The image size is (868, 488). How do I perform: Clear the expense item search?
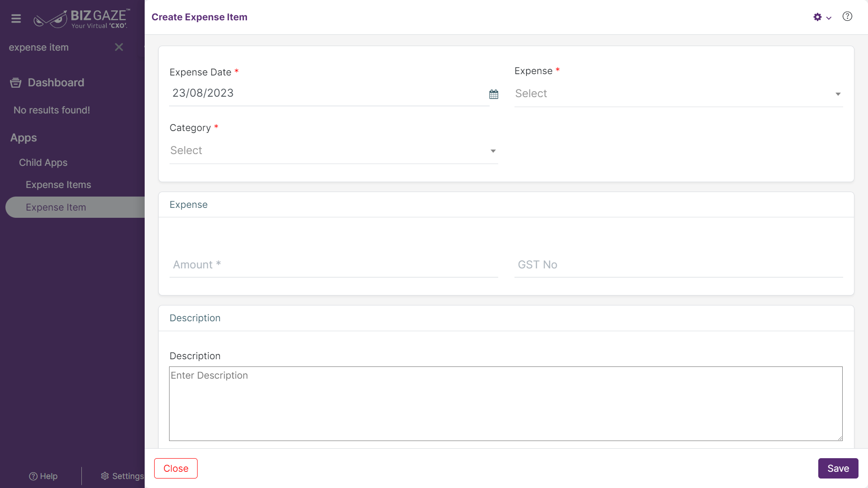(119, 47)
